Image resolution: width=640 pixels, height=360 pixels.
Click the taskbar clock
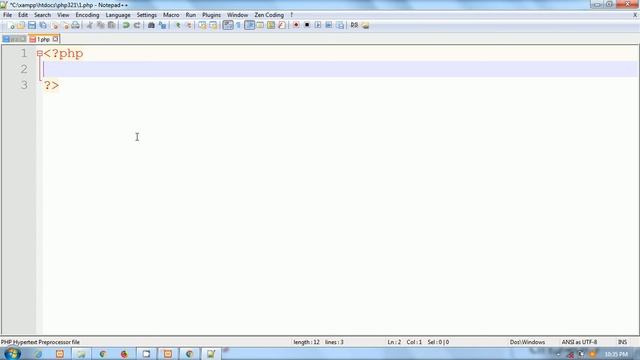coord(616,354)
